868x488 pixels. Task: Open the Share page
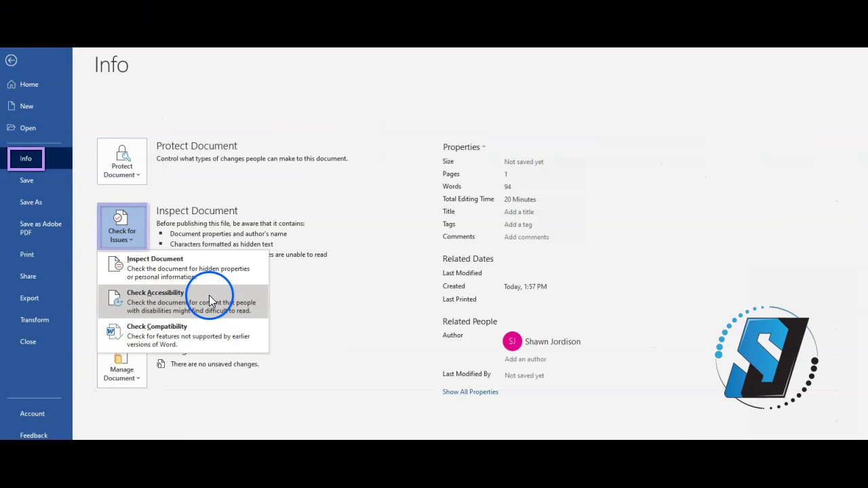28,277
